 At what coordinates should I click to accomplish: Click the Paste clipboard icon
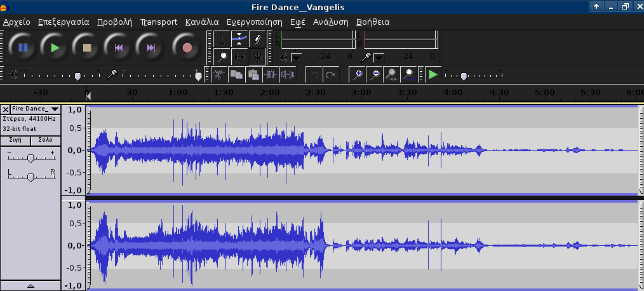[x=253, y=74]
